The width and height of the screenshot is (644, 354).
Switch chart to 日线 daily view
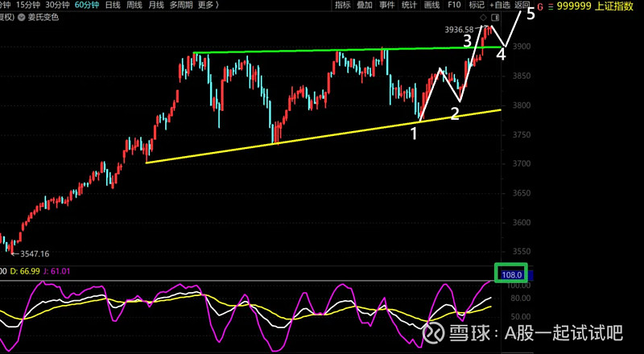[x=113, y=5]
